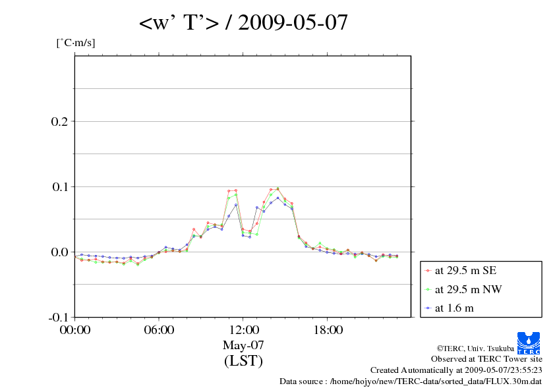Click the 0.2 y-axis label
Screen dimensions: 555x392
click(x=59, y=121)
